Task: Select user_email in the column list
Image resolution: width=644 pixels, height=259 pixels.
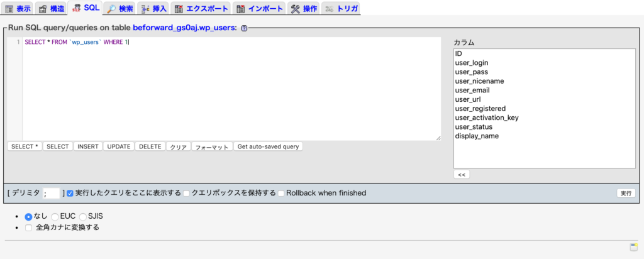Action: pyautogui.click(x=472, y=91)
